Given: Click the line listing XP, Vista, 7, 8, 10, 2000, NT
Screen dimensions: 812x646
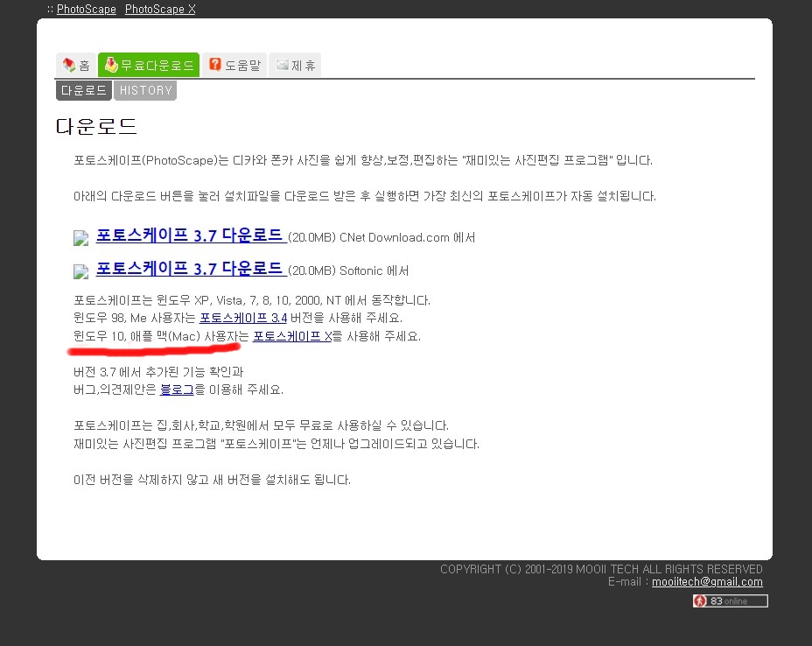Looking at the screenshot, I should coord(252,300).
